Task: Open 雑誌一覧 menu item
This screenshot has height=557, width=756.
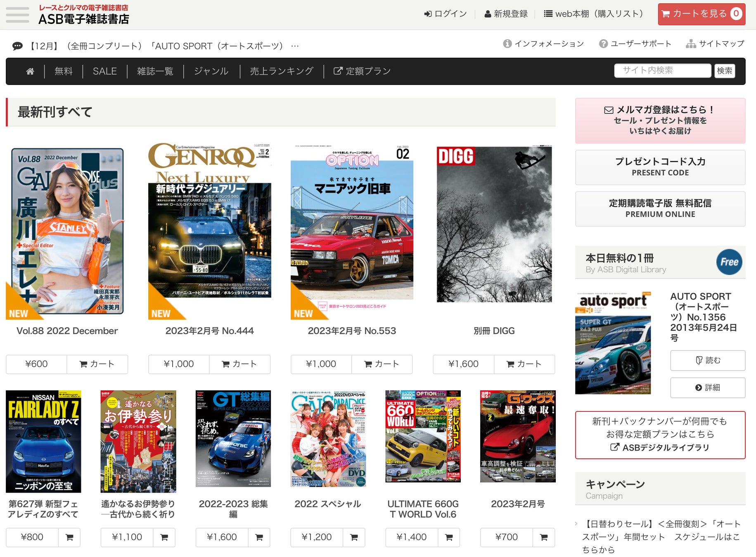Action: [x=155, y=71]
